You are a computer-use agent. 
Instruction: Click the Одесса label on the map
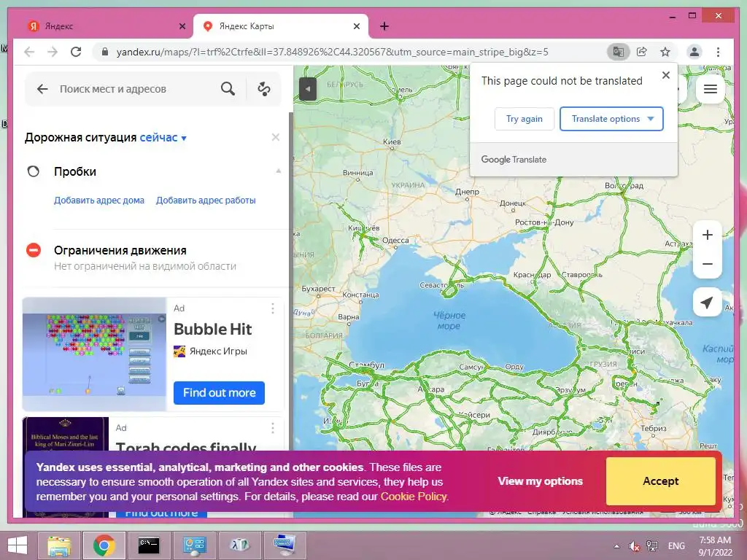[x=395, y=241]
